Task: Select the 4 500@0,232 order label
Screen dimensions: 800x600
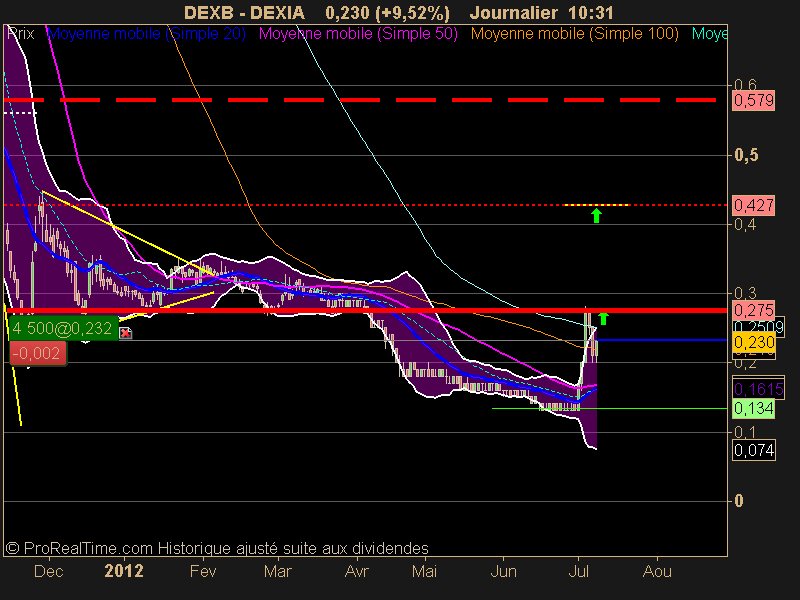Action: pyautogui.click(x=63, y=329)
